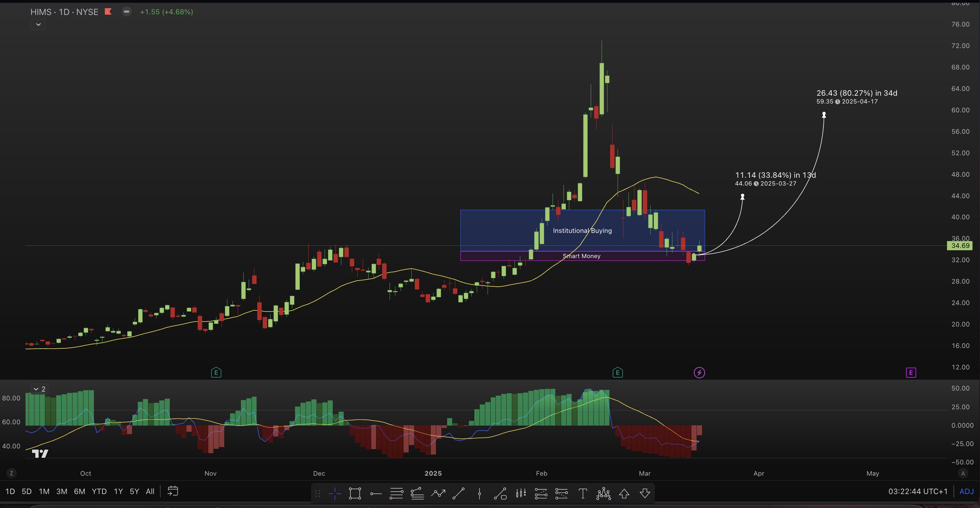This screenshot has width=980, height=508.
Task: Select the text annotation tool
Action: point(583,494)
